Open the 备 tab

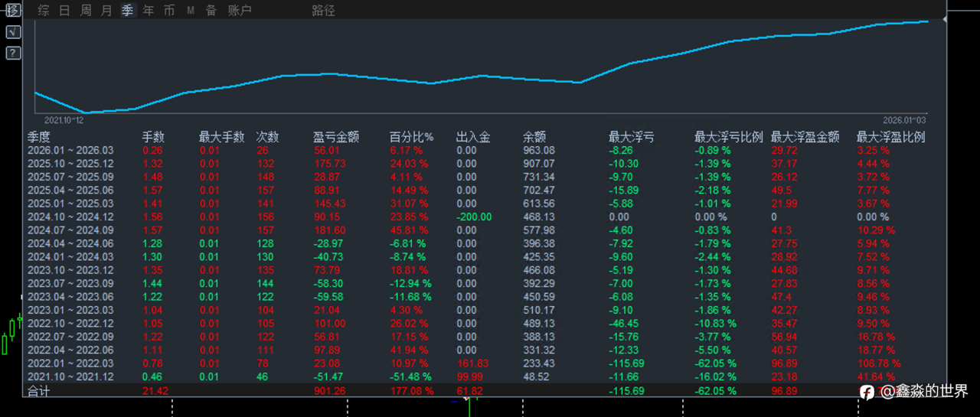pyautogui.click(x=211, y=11)
